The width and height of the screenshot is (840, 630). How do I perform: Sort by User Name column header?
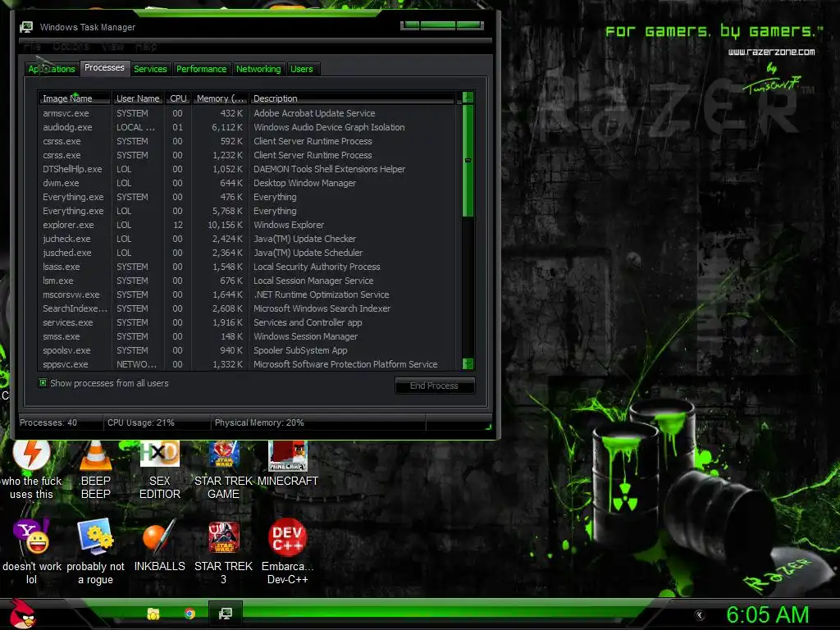click(x=138, y=98)
